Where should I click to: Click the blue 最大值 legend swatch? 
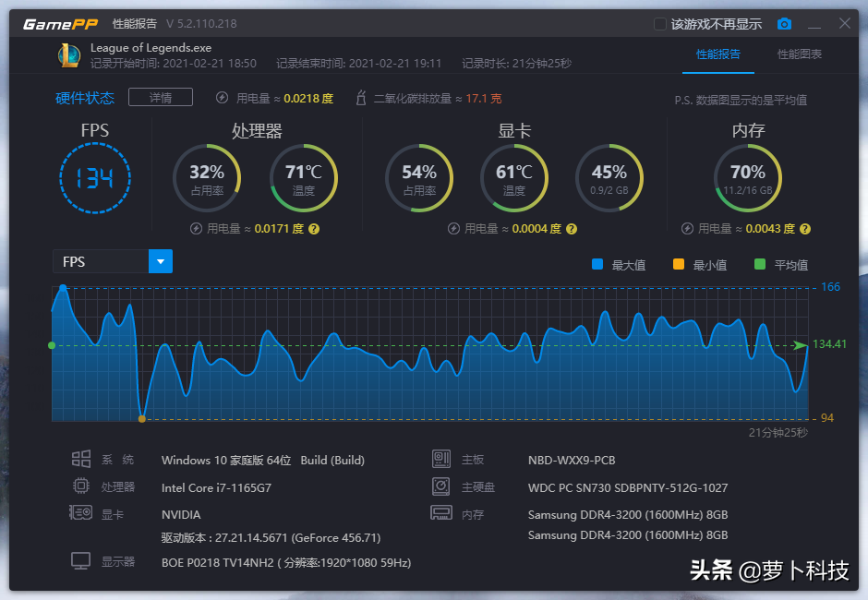point(597,264)
